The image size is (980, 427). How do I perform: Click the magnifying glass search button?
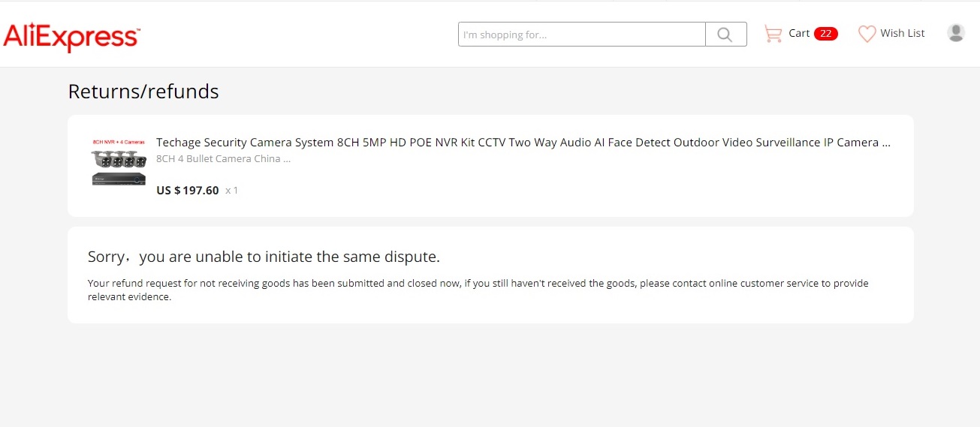[725, 35]
